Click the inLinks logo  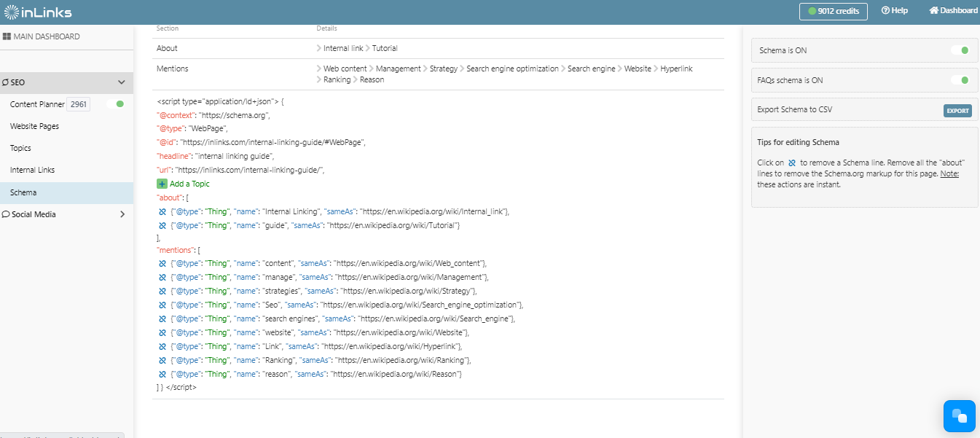click(x=37, y=12)
